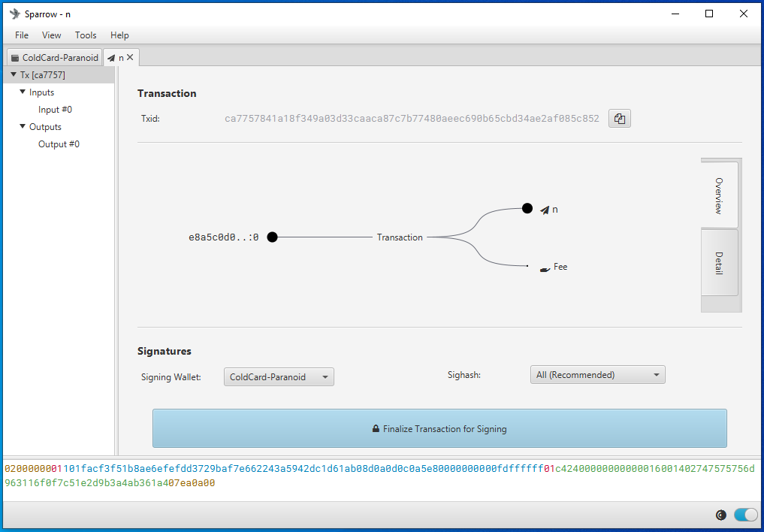
Task: Close the Sparrow window
Action: coord(744,14)
